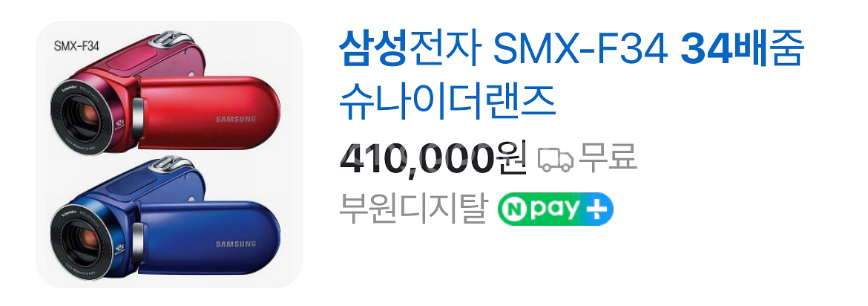
Task: Click the delivery truck icon
Action: 555,160
